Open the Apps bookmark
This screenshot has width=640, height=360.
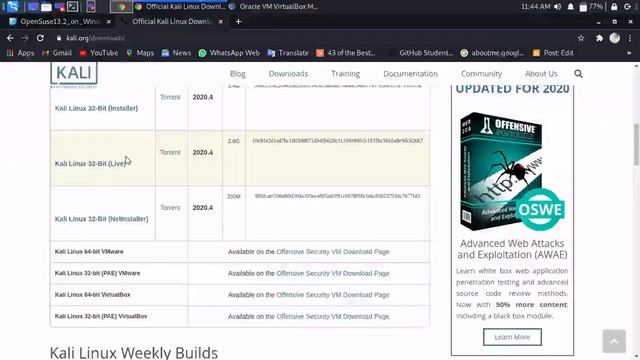pos(20,53)
